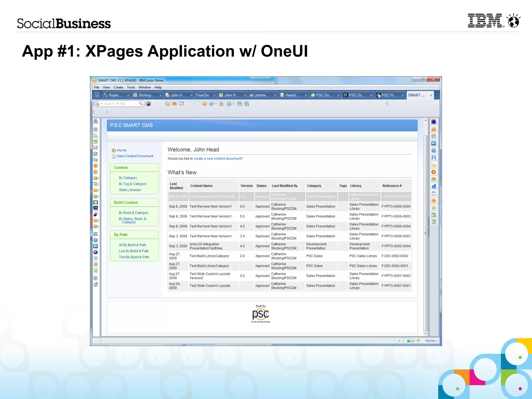
Task: Click the help question mark icon in left bar
Action: point(96,278)
